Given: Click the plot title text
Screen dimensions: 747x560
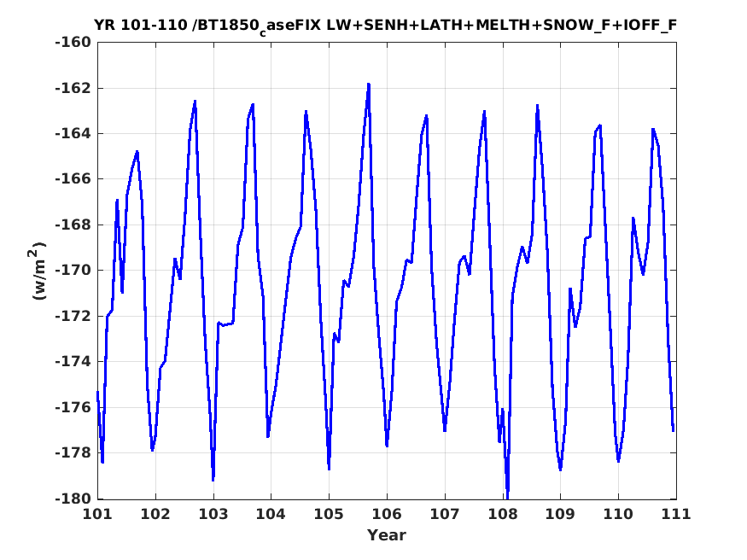Looking at the screenshot, I should coord(385,26).
